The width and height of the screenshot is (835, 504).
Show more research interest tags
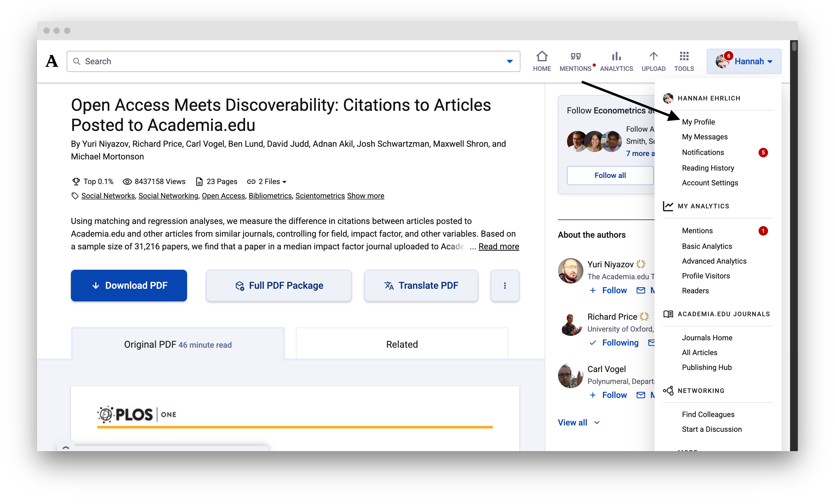pyautogui.click(x=365, y=196)
